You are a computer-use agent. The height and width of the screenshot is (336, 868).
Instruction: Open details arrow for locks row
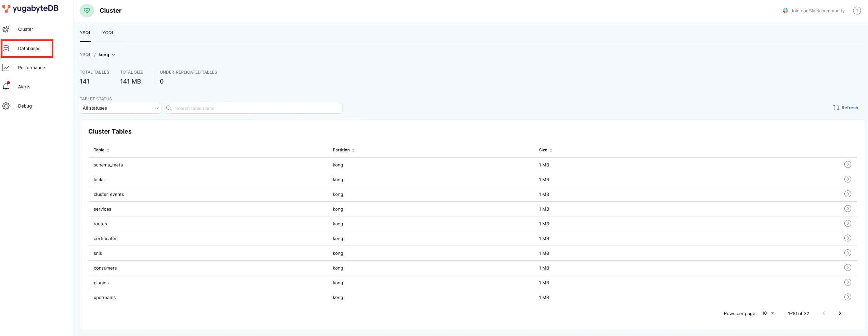pyautogui.click(x=848, y=179)
